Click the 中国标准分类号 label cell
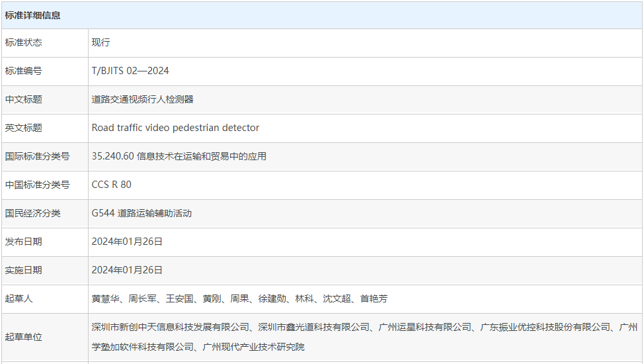Image resolution: width=644 pixels, height=364 pixels. [38, 185]
